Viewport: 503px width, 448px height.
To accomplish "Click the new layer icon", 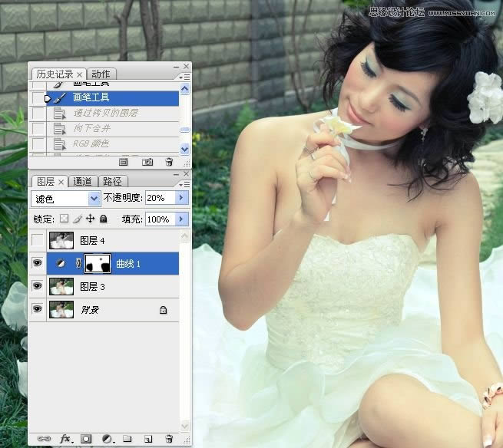I will [x=149, y=439].
